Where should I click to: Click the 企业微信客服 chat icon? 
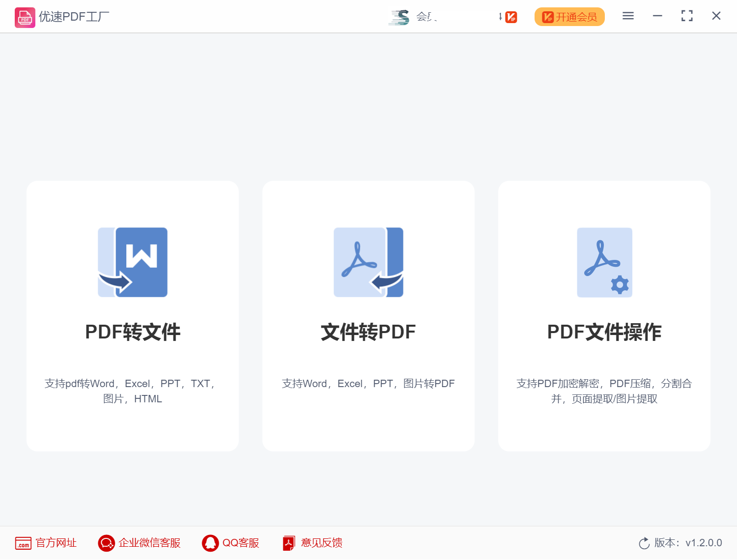pos(106,543)
